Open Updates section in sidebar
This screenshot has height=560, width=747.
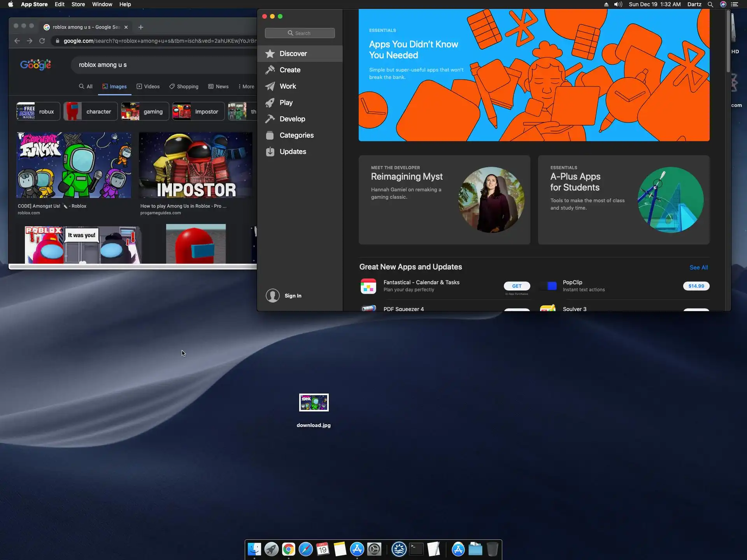(x=293, y=152)
